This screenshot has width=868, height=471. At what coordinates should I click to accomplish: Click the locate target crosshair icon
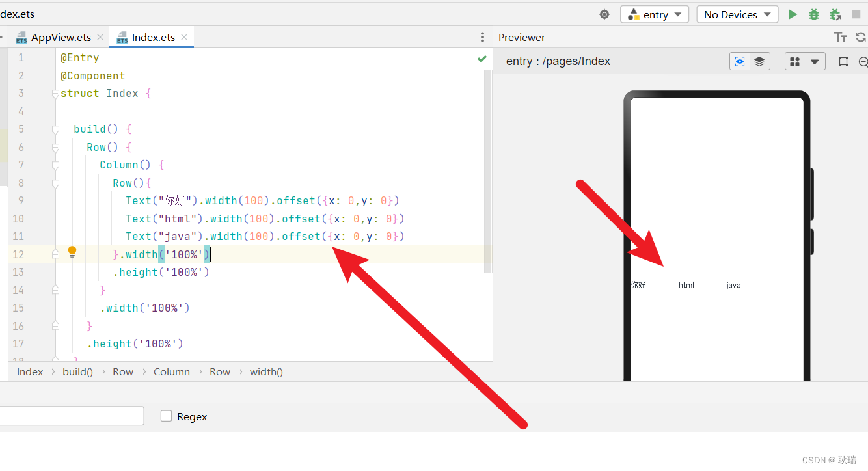(604, 14)
